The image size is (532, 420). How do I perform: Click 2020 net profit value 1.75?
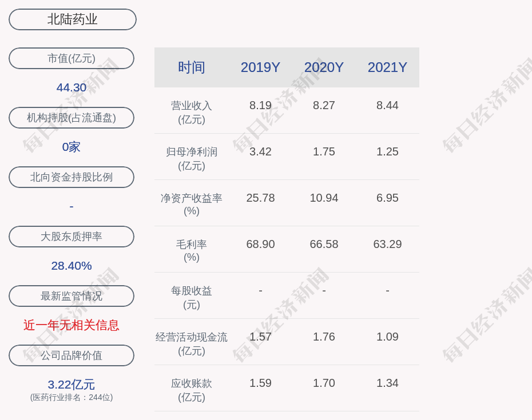tap(324, 151)
